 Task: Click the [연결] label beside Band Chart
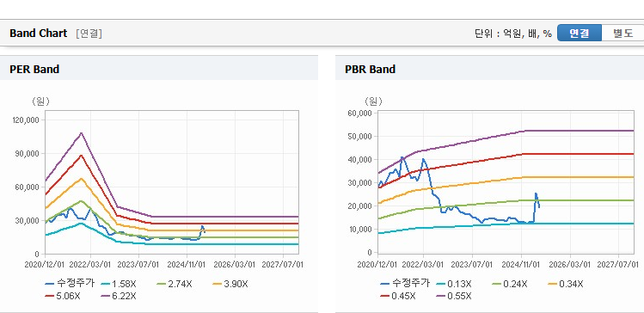click(x=89, y=34)
